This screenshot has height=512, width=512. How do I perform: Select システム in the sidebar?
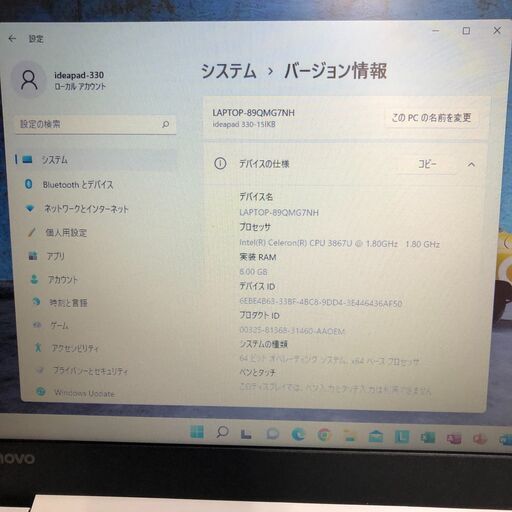[x=95, y=160]
